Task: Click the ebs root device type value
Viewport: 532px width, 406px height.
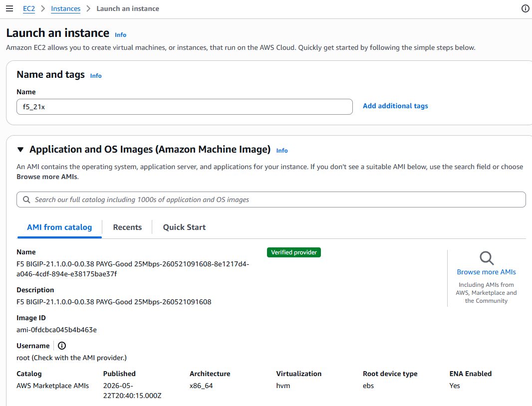Action: (368, 386)
